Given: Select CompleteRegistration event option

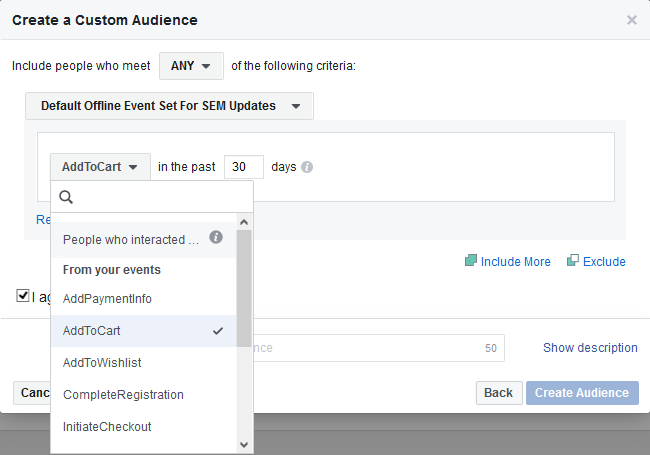Looking at the screenshot, I should click(x=123, y=394).
